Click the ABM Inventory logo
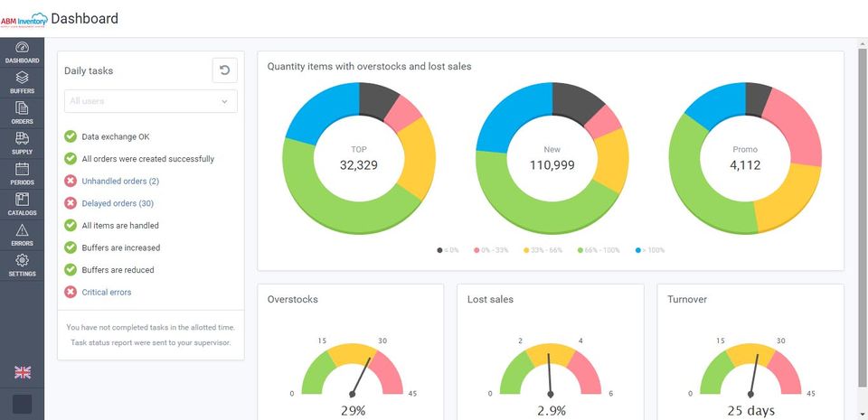Image resolution: width=868 pixels, height=420 pixels. click(x=24, y=21)
